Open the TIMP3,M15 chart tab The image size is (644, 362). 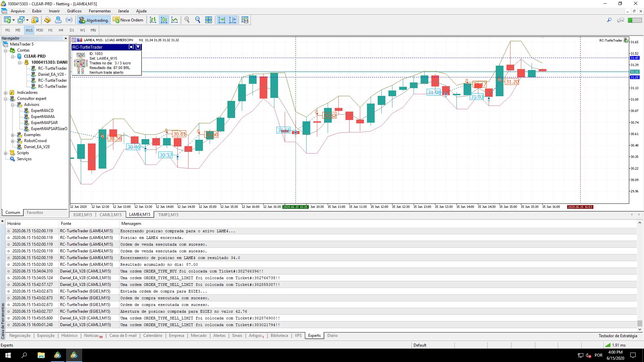tap(168, 215)
